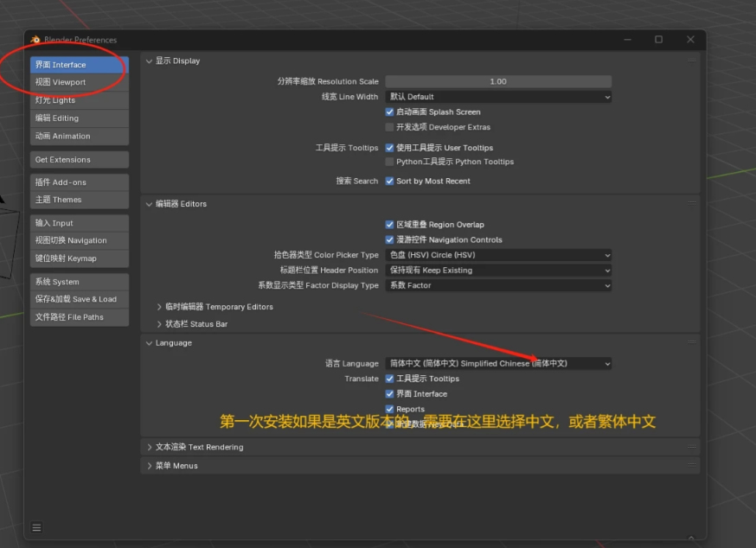Open the Simplified Chinese language dropdown
This screenshot has width=756, height=548.
[498, 363]
